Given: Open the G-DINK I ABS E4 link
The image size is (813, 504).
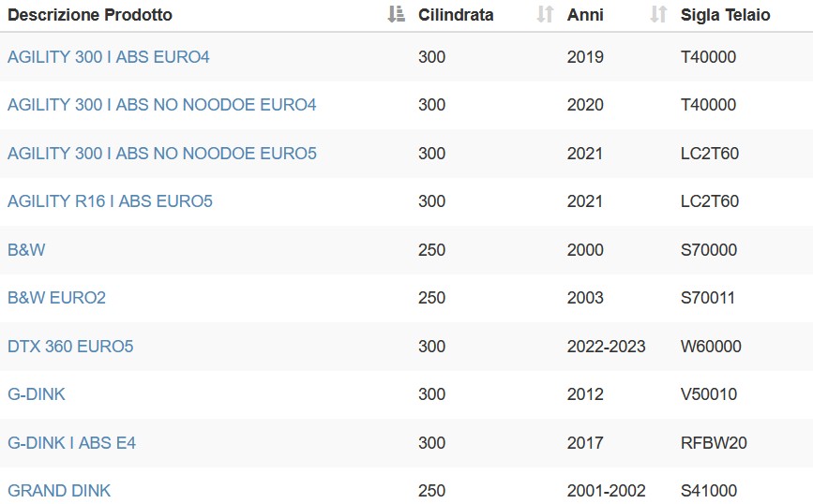Looking at the screenshot, I should (71, 443).
